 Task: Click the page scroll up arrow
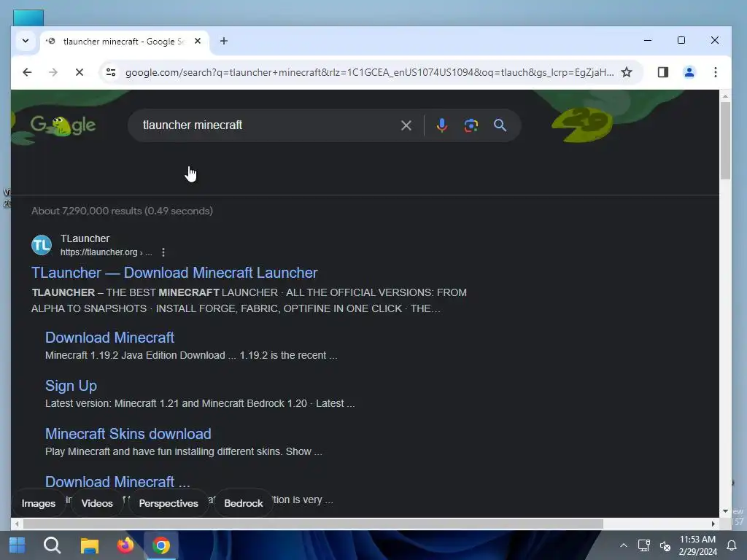coord(725,96)
